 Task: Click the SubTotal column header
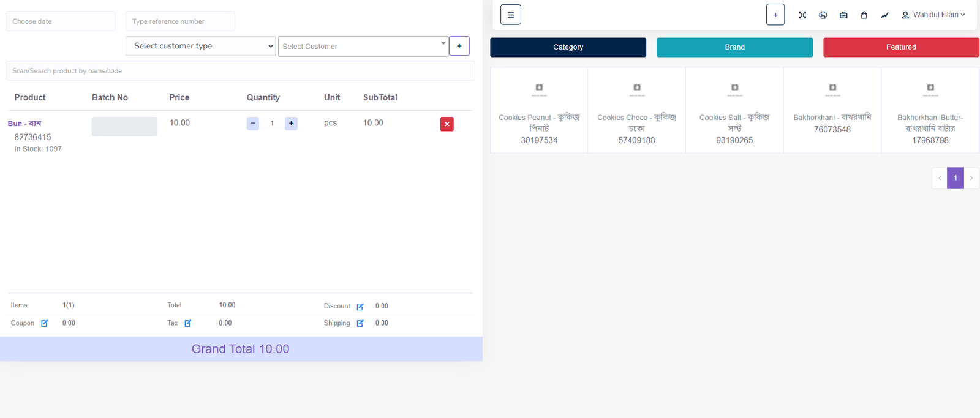tap(380, 97)
